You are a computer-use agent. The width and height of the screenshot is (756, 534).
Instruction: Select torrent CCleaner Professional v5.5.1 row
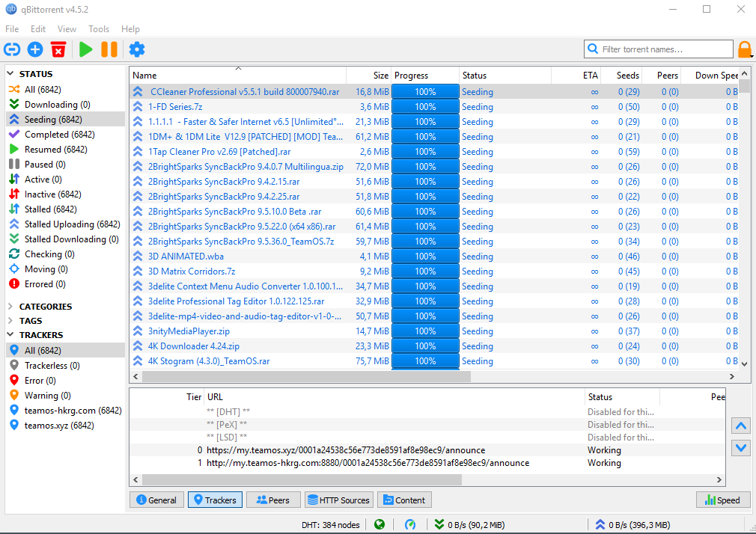(434, 91)
